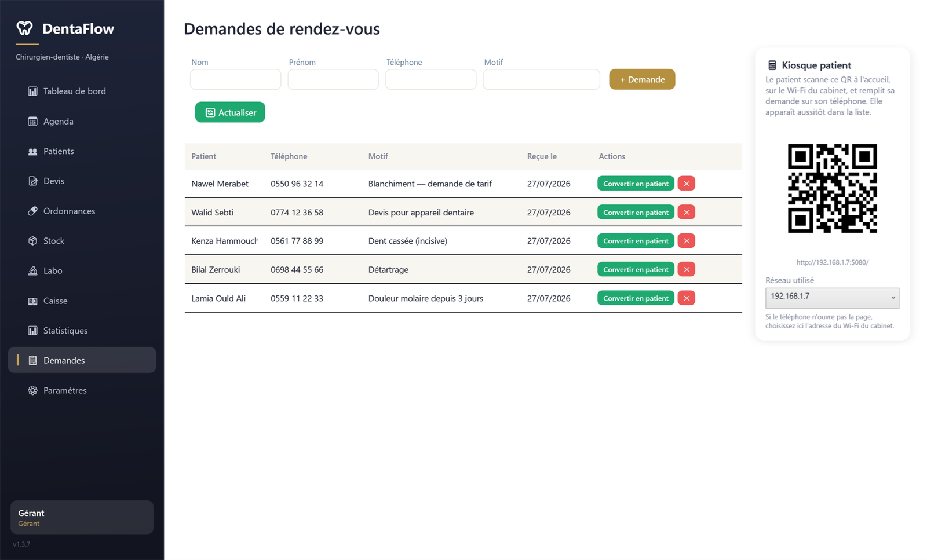
Task: Convert Walid Sebti to patient
Action: [636, 213]
